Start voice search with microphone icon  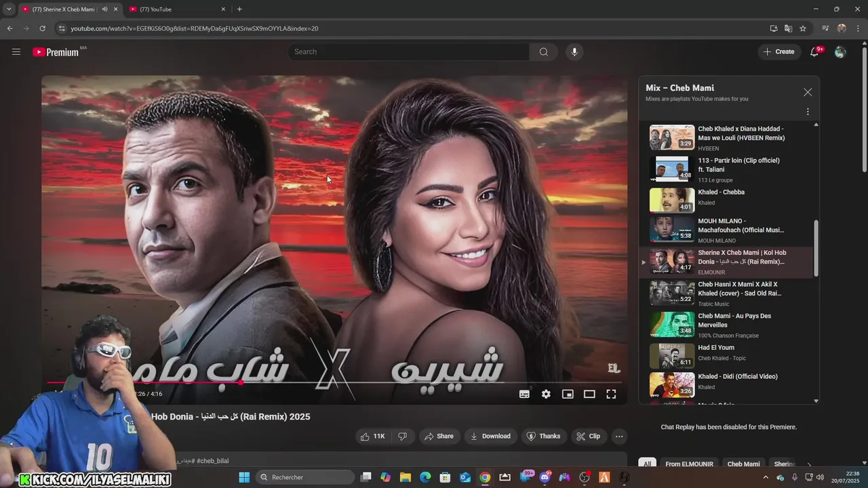[574, 52]
